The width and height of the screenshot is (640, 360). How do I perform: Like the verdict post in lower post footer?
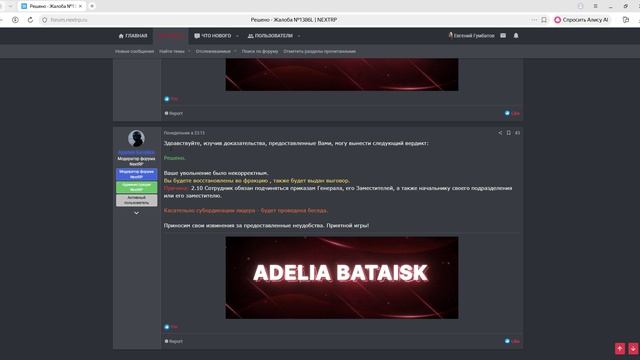pyautogui.click(x=512, y=341)
